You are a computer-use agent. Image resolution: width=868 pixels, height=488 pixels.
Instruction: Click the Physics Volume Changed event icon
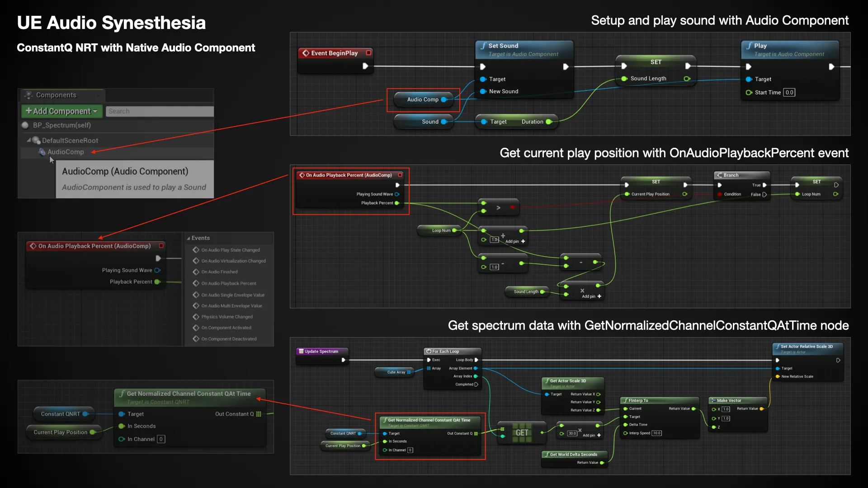point(196,317)
